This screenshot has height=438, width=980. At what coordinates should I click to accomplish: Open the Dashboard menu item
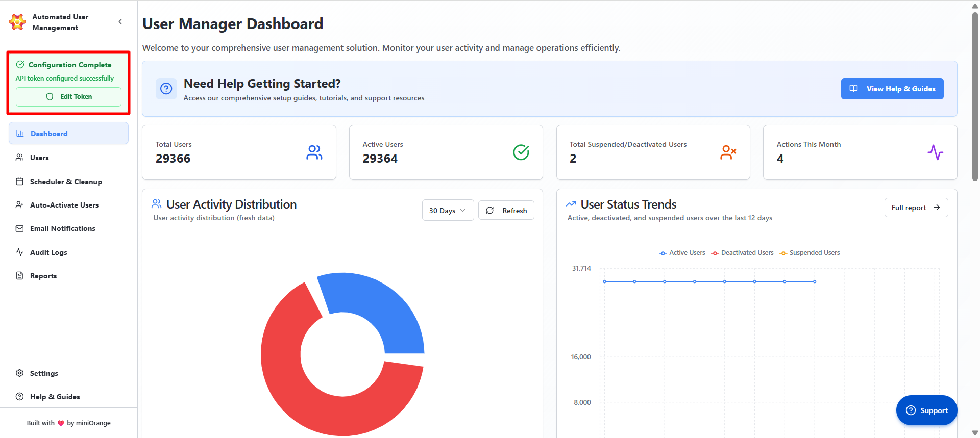click(68, 134)
